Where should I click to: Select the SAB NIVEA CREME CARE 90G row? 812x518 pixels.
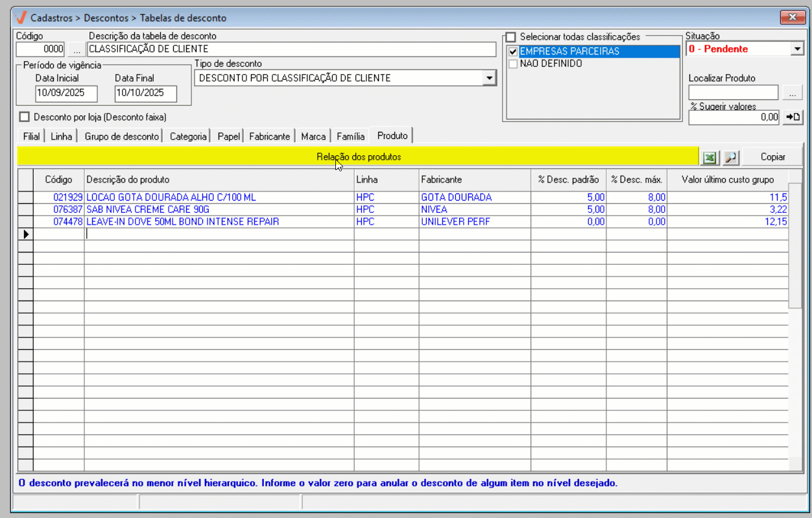coord(148,210)
